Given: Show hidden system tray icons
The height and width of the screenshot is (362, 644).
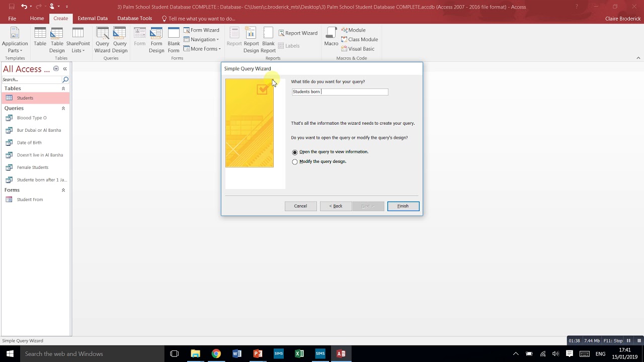Looking at the screenshot, I should tap(516, 354).
